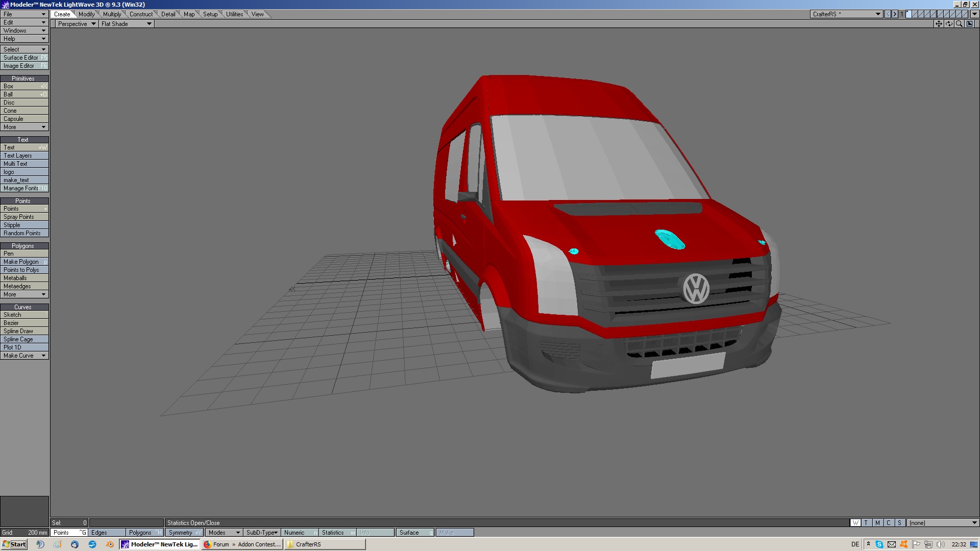Open the Surface Editor
The width and height of the screenshot is (980, 551).
[24, 58]
